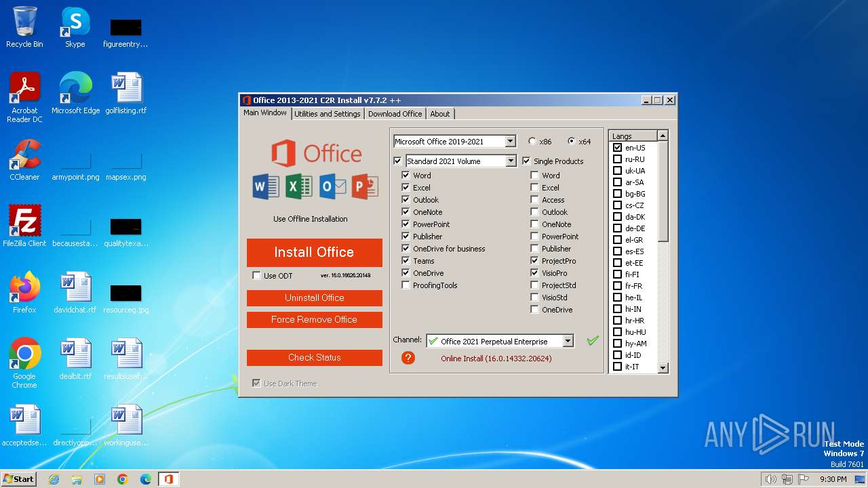Screen dimensions: 868x488
Task: Select the Google Chrome desktop shortcut
Action: 24,363
